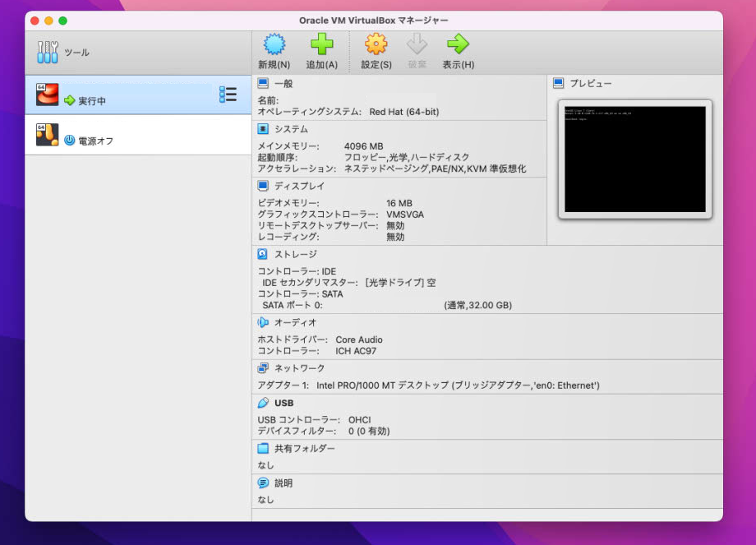Click the 4096 MB main memory value
The height and width of the screenshot is (545, 756).
363,146
